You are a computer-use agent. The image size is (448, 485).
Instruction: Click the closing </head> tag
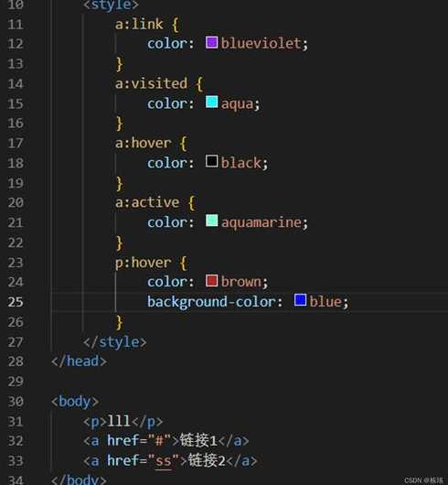(x=80, y=361)
